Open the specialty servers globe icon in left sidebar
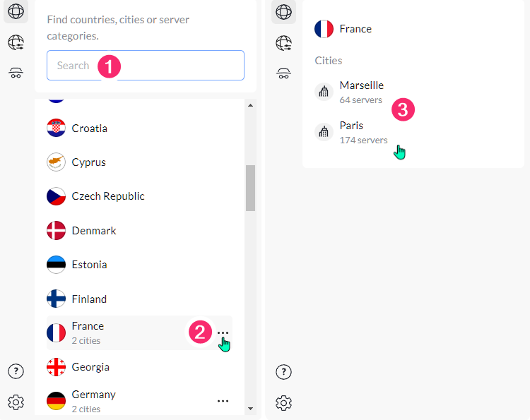This screenshot has height=420, width=530. pos(16,43)
